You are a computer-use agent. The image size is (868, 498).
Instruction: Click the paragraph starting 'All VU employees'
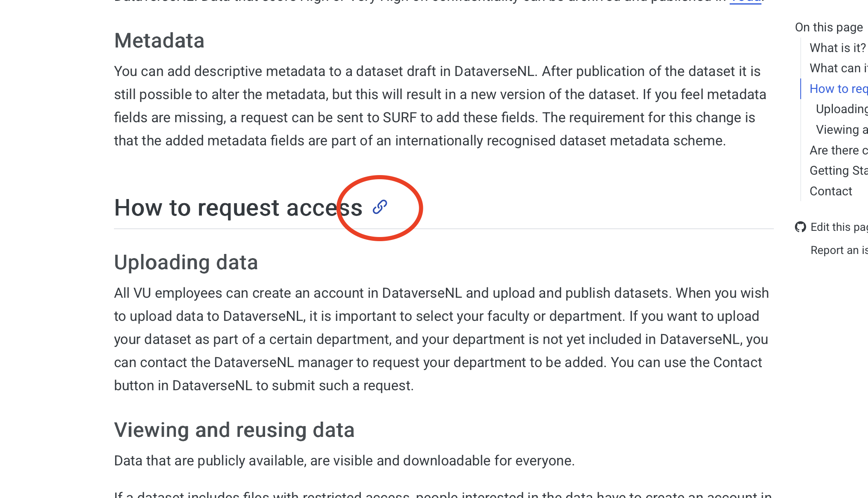tap(441, 339)
